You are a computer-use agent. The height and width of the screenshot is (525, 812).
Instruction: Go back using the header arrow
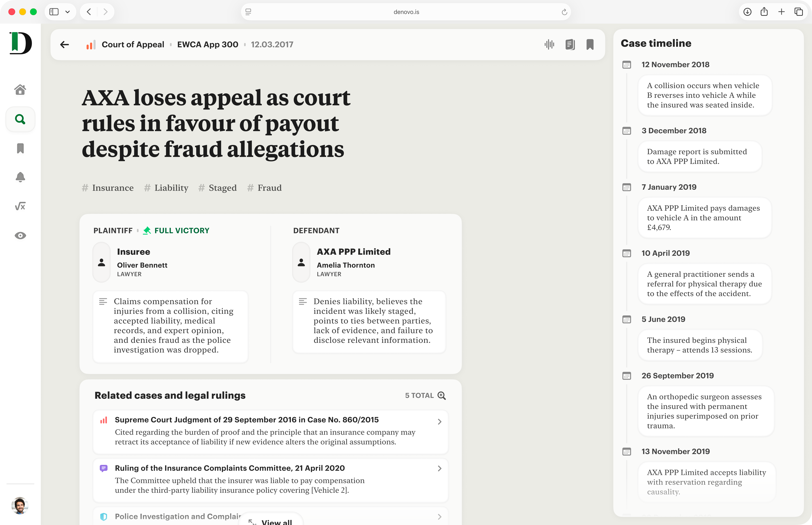(x=64, y=44)
